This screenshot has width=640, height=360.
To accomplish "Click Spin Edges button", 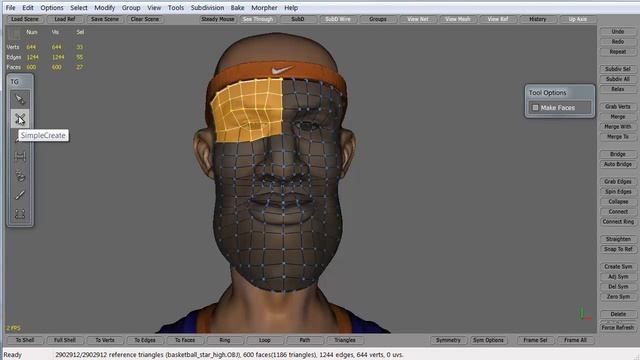I will [x=618, y=191].
